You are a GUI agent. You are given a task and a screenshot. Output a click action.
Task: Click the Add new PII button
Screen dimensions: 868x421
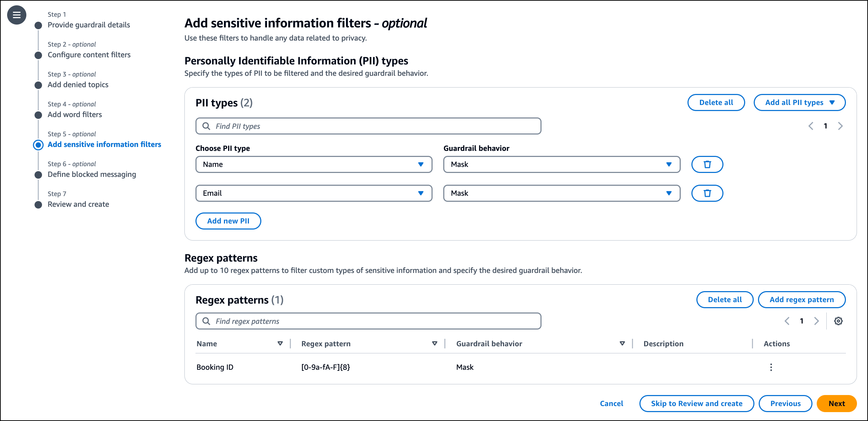[x=228, y=221]
